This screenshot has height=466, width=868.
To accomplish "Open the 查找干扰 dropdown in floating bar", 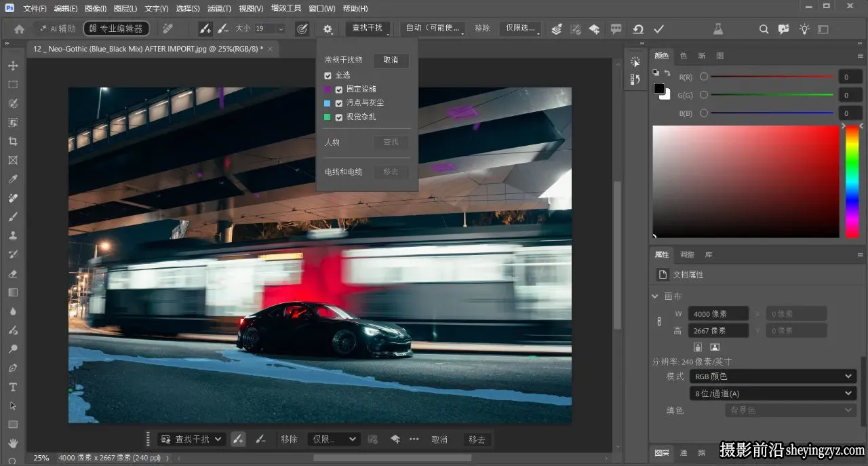I will pyautogui.click(x=192, y=439).
